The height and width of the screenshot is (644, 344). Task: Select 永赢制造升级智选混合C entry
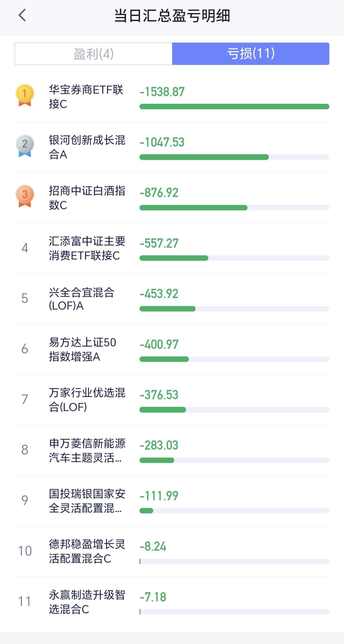point(87,602)
